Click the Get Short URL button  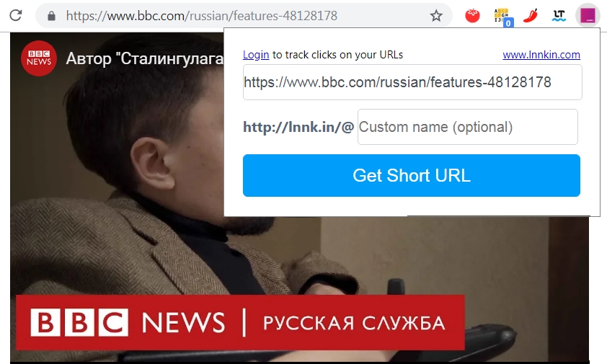[412, 175]
